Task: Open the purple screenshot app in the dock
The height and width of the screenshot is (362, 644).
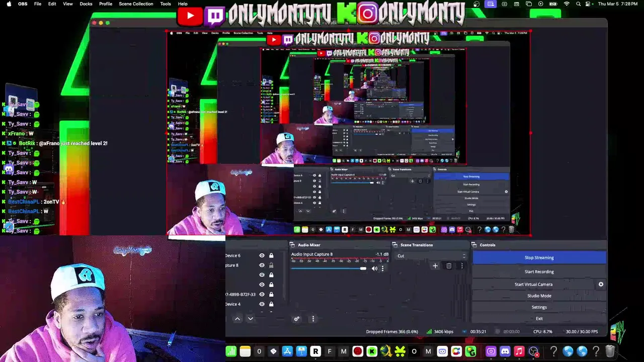Action: [x=491, y=351]
